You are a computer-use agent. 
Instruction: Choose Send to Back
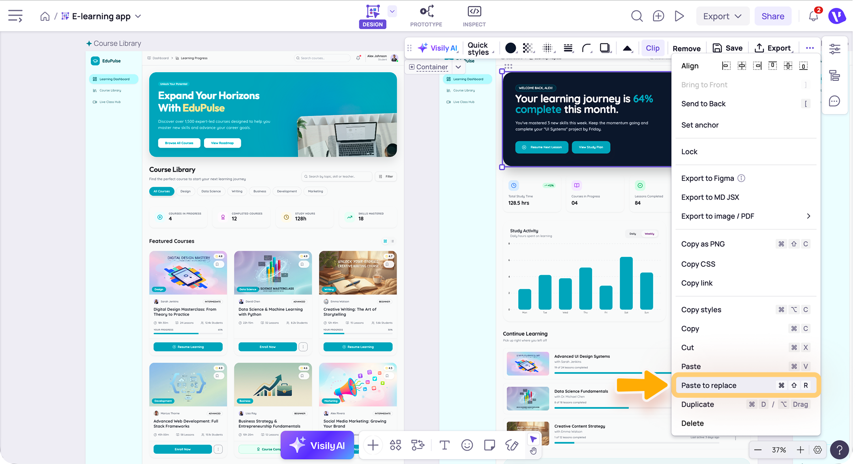746,104
